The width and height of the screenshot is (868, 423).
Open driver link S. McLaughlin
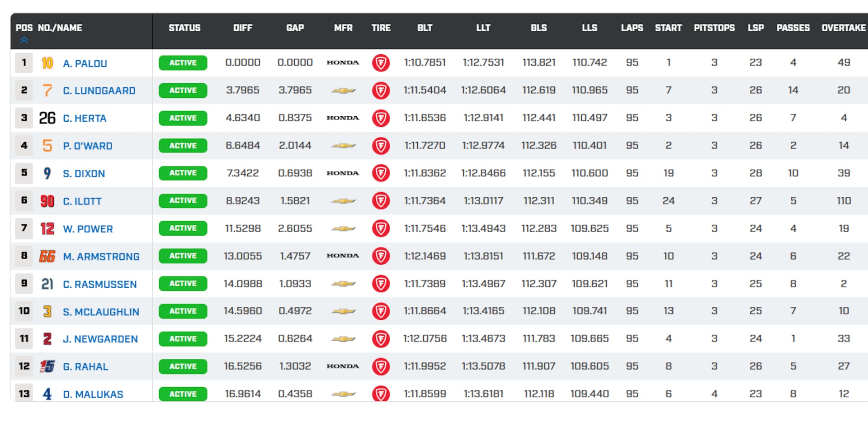101,312
